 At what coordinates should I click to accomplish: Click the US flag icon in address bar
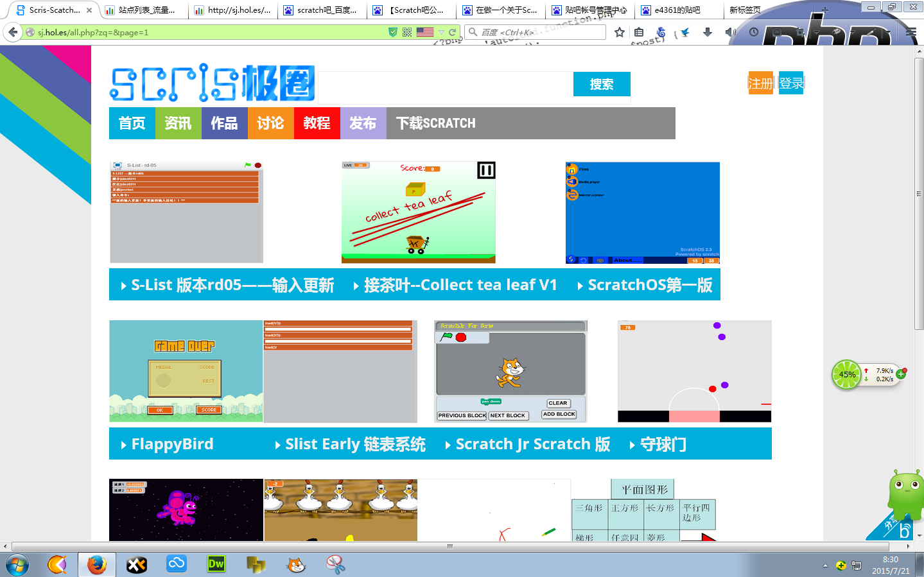[425, 32]
